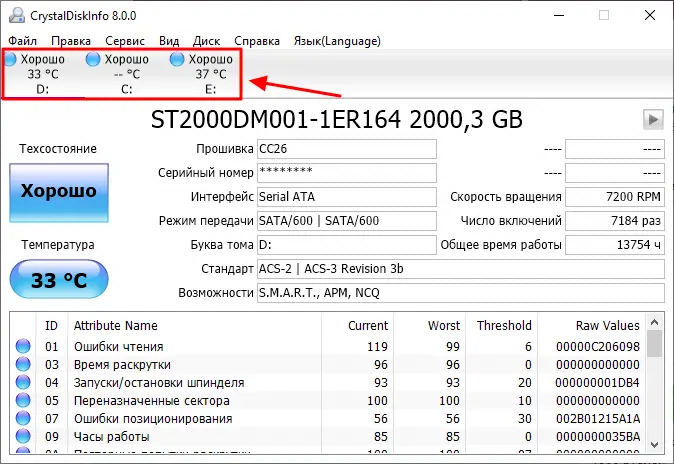Select drive C: status orb

[x=94, y=60]
